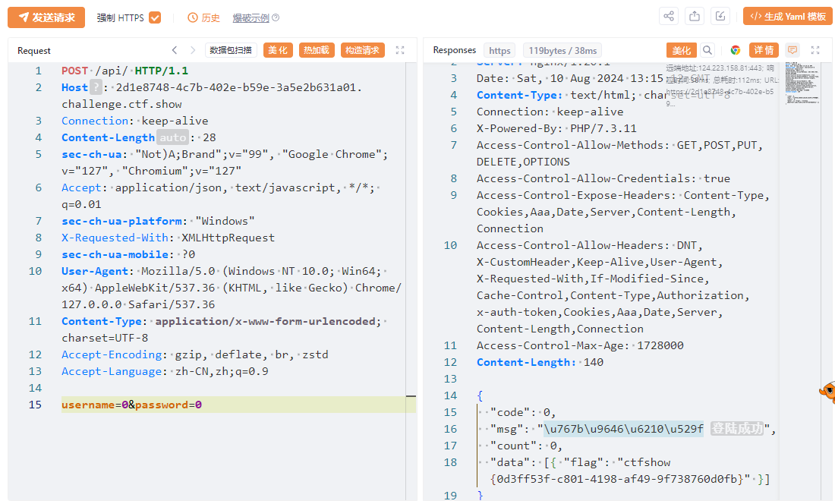
Task: Click the X-Requested-With: XMLHttpRequest line
Action: (168, 238)
